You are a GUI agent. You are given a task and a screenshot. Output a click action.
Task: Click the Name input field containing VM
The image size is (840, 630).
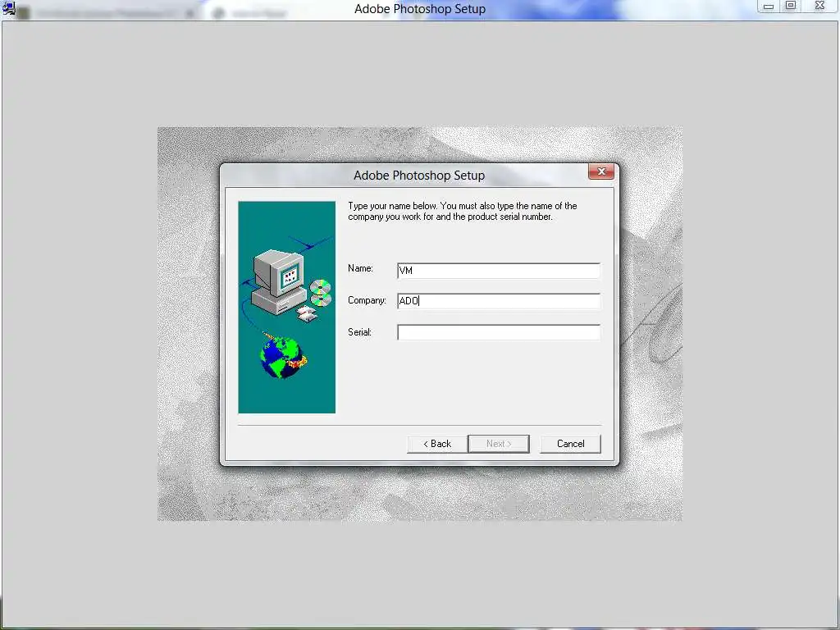click(x=498, y=271)
